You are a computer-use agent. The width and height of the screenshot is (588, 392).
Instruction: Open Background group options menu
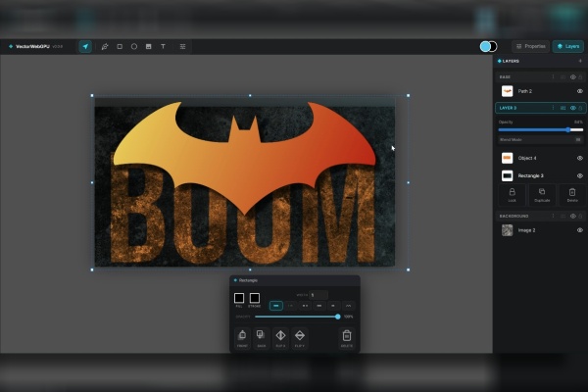point(553,216)
